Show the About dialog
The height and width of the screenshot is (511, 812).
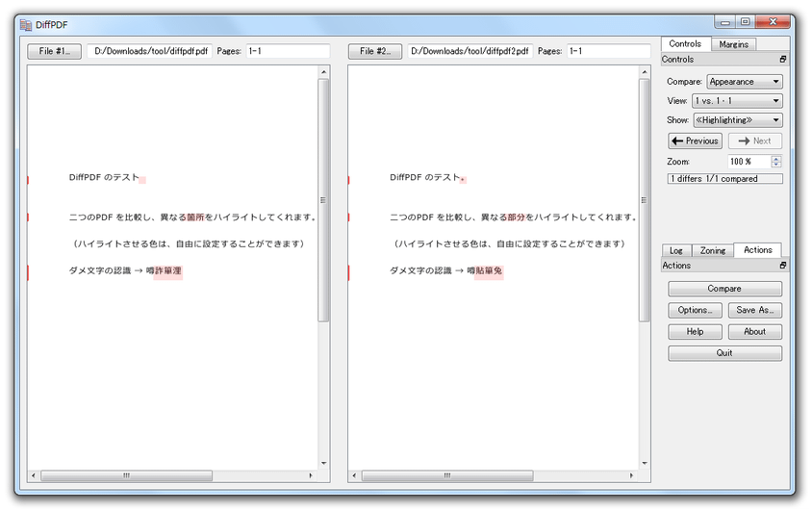755,332
